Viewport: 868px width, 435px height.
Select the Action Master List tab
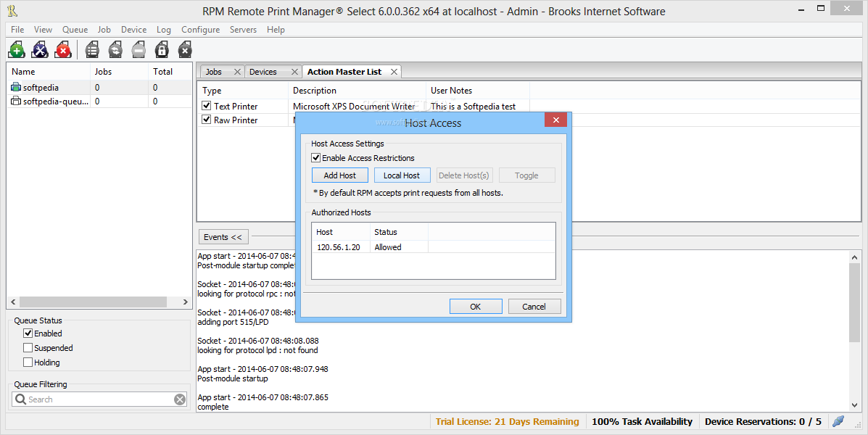[344, 72]
